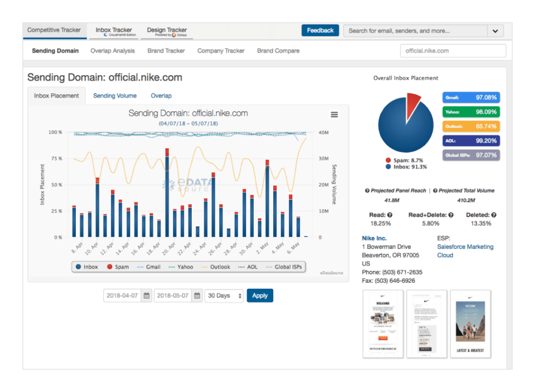This screenshot has height=392, width=535.
Task: Select Overlap Analysis in the sub-navigation
Action: [x=112, y=51]
